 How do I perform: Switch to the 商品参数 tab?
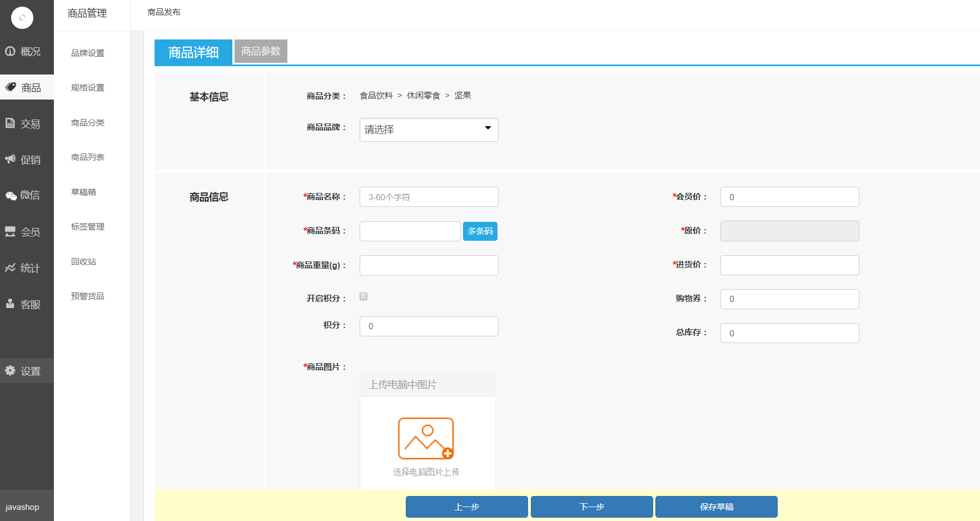[x=261, y=51]
